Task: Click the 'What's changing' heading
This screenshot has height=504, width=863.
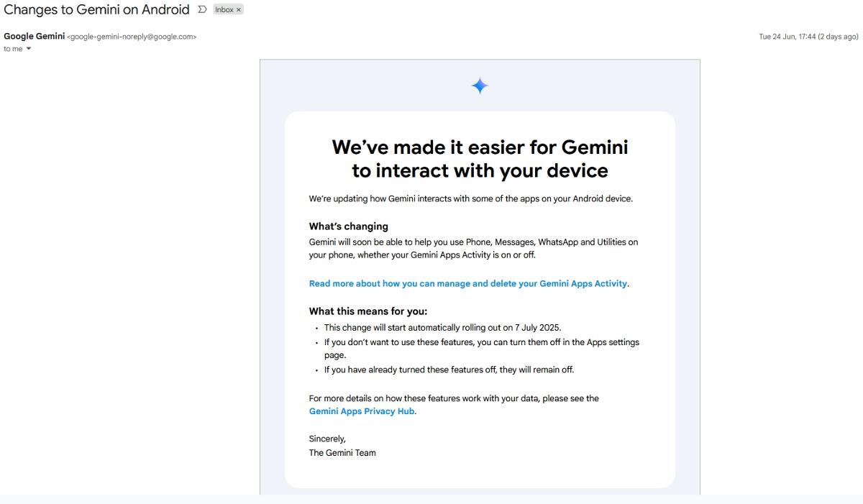Action: point(348,226)
